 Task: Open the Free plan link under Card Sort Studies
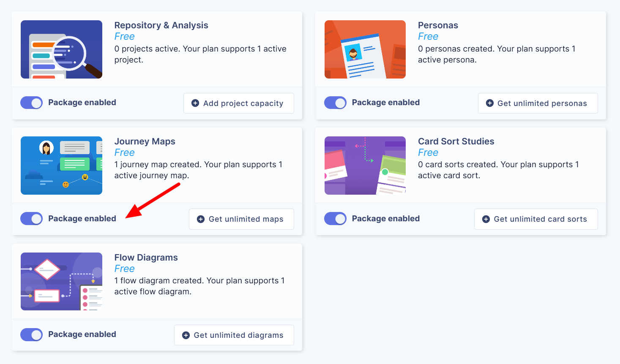428,152
